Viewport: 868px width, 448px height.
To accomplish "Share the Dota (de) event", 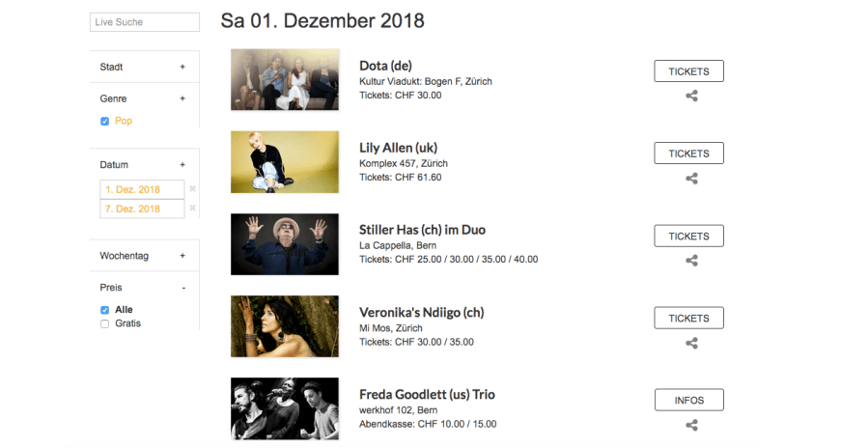I will [691, 96].
